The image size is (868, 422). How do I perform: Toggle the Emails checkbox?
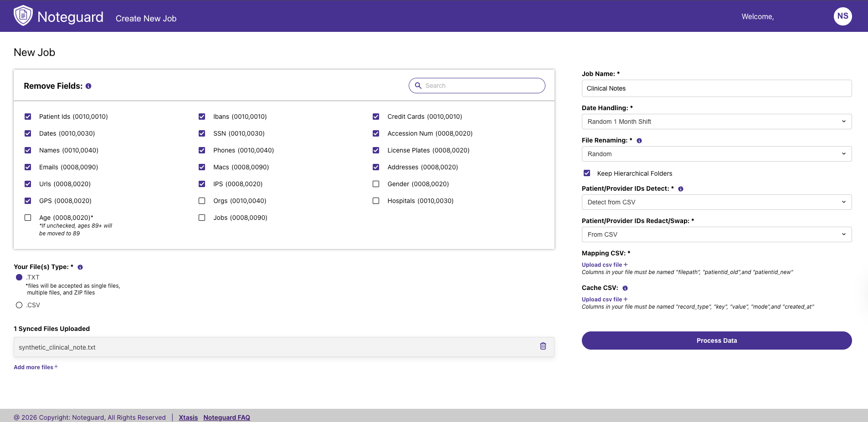pos(28,167)
